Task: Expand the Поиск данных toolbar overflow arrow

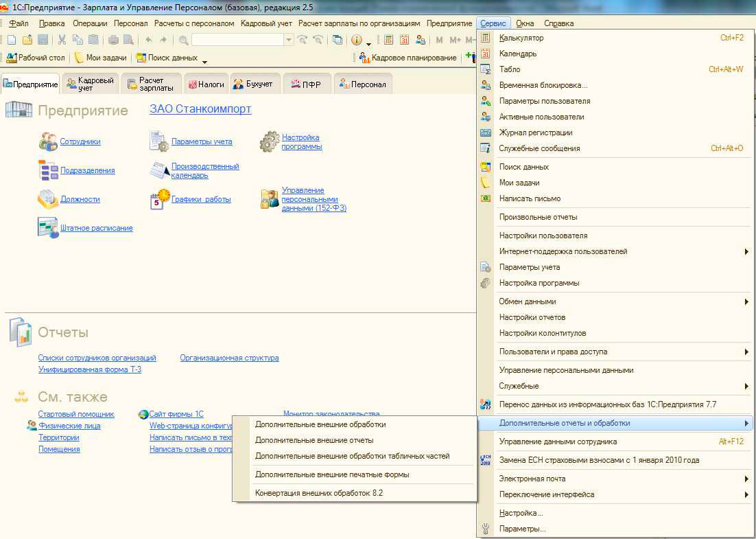Action: 204,62
